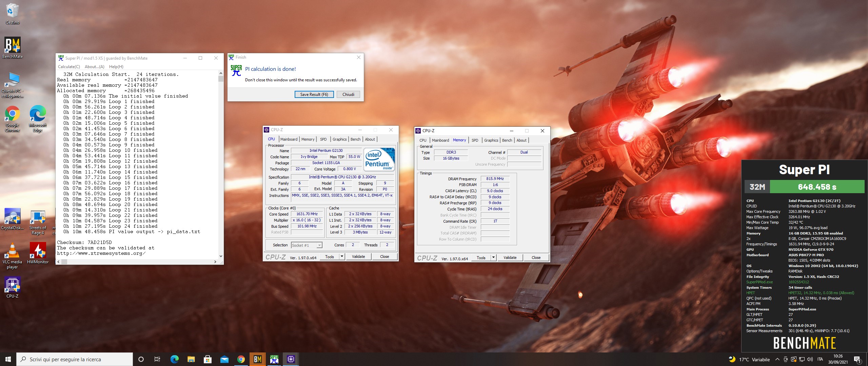Open ITA language indicator in taskbar
The height and width of the screenshot is (366, 868).
[820, 359]
